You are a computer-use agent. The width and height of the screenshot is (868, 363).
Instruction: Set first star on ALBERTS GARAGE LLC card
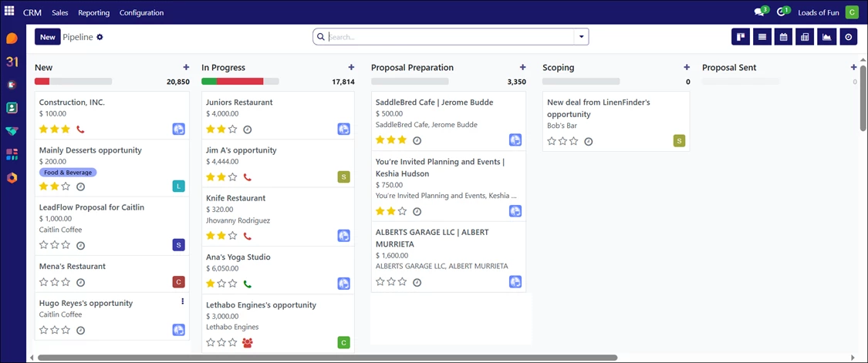[380, 282]
